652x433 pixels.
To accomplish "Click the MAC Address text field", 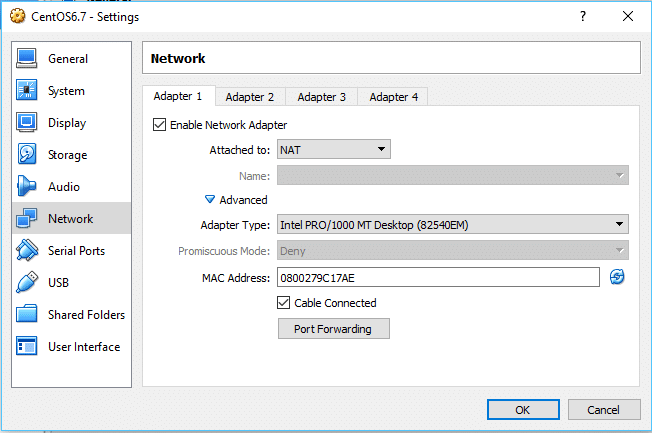I will point(437,277).
